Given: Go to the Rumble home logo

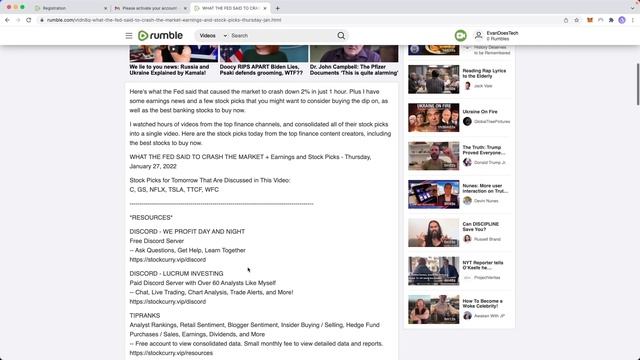Looking at the screenshot, I should (x=160, y=36).
